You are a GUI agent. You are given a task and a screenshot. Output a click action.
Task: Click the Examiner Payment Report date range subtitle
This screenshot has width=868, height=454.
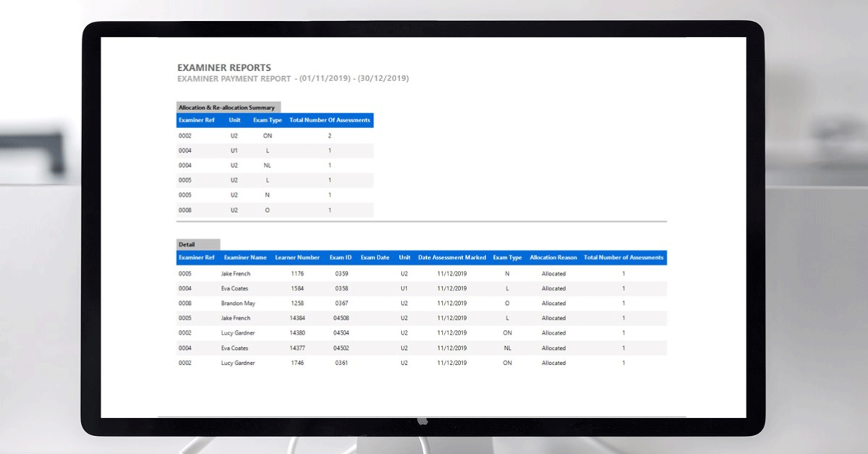click(x=293, y=78)
